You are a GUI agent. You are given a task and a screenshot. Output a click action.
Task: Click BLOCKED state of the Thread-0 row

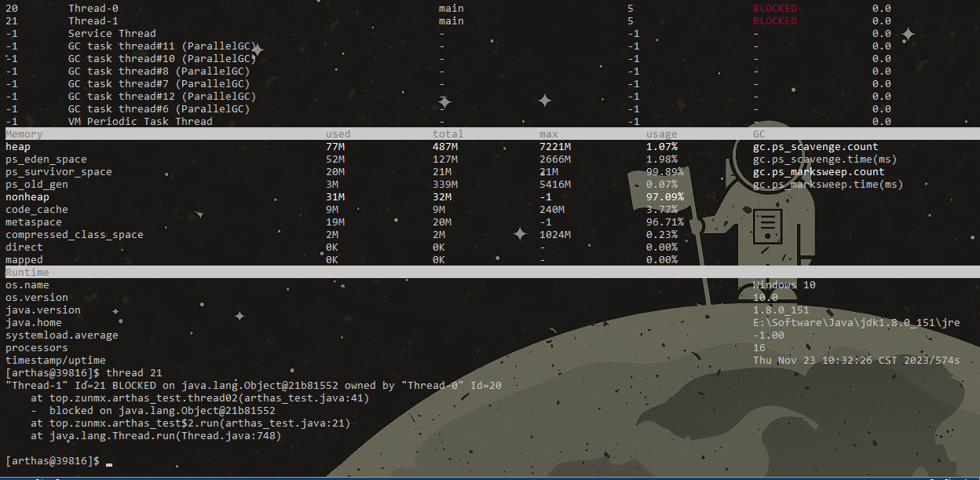[775, 9]
